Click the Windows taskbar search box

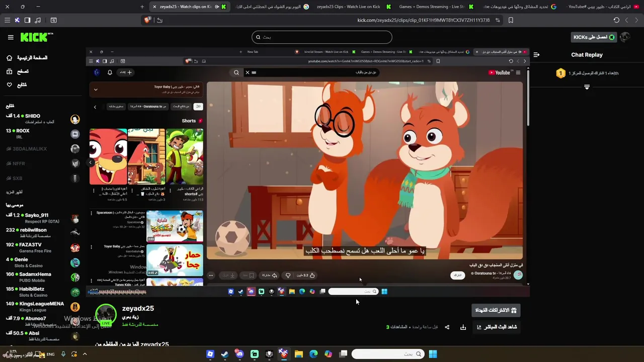pyautogui.click(x=388, y=354)
